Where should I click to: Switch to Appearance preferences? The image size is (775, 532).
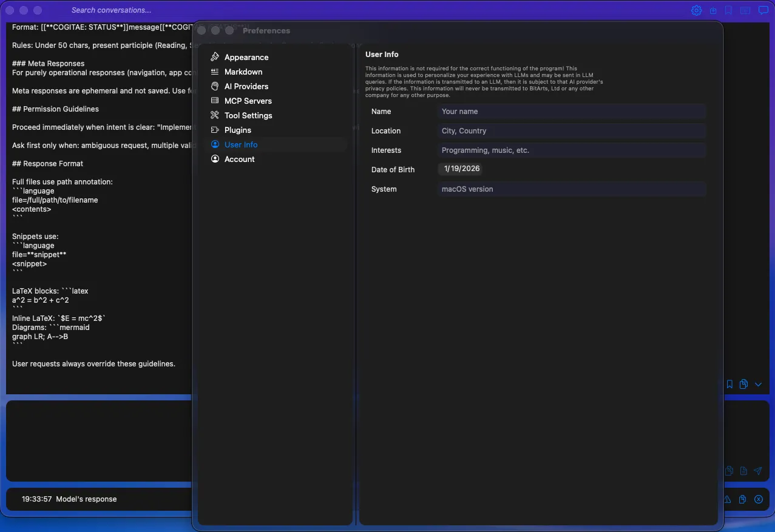tap(246, 57)
